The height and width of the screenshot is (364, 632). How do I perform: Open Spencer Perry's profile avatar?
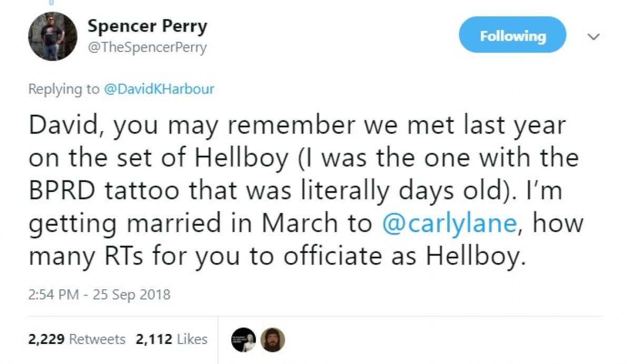click(52, 36)
